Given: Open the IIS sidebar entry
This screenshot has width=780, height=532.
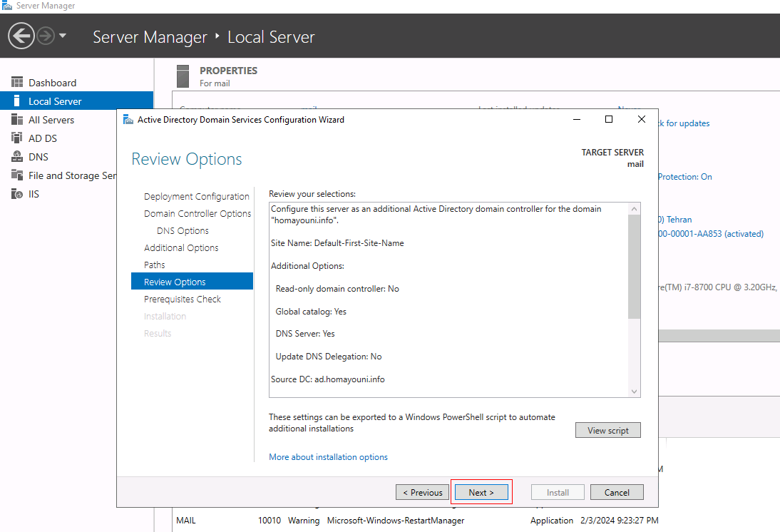Looking at the screenshot, I should tap(34, 194).
